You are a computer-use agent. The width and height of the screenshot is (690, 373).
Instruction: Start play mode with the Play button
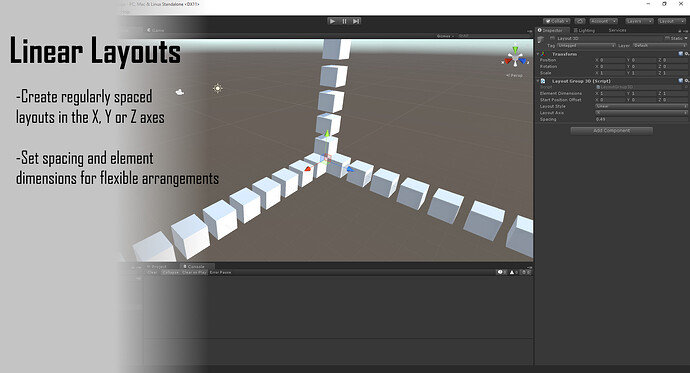(x=333, y=21)
